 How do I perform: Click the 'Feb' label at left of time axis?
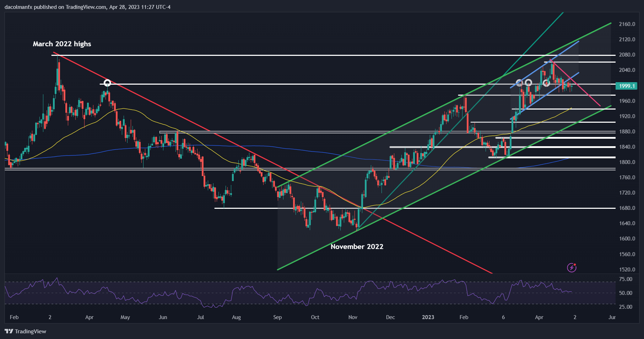click(14, 317)
